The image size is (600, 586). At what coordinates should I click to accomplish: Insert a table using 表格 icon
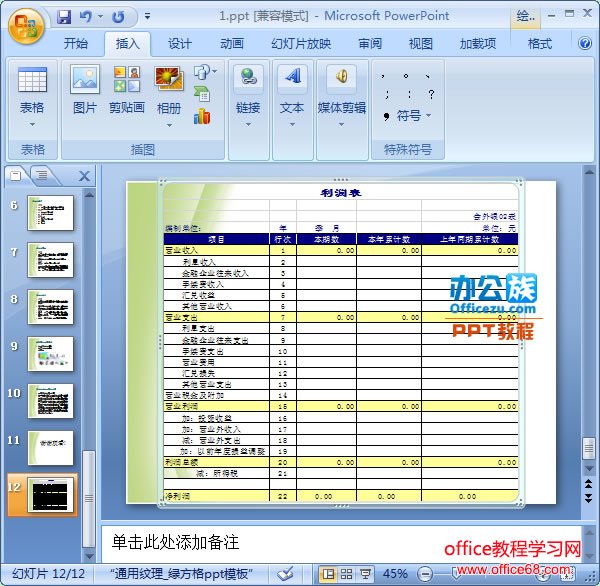pos(33,80)
